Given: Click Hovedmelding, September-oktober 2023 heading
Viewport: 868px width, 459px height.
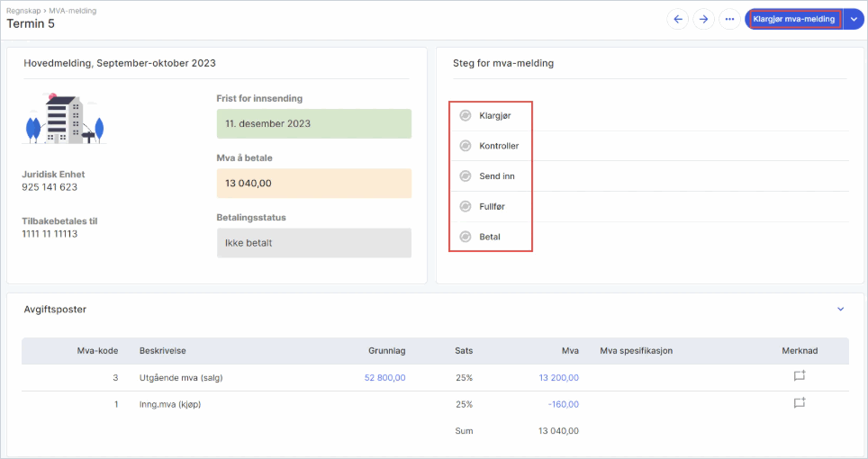Looking at the screenshot, I should [x=120, y=63].
